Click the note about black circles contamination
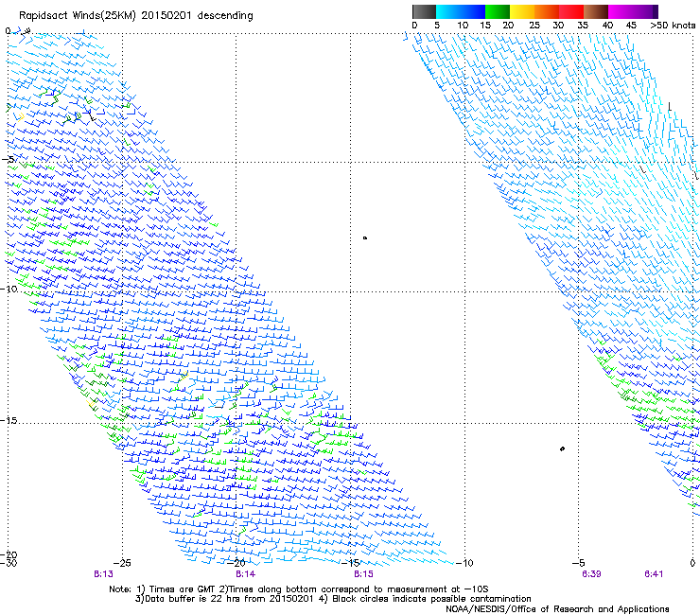The height and width of the screenshot is (615, 700). click(425, 599)
